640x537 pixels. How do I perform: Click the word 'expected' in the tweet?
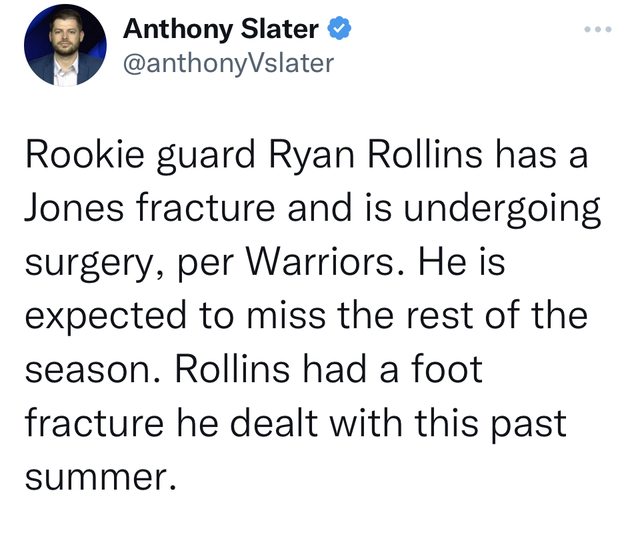(106, 317)
